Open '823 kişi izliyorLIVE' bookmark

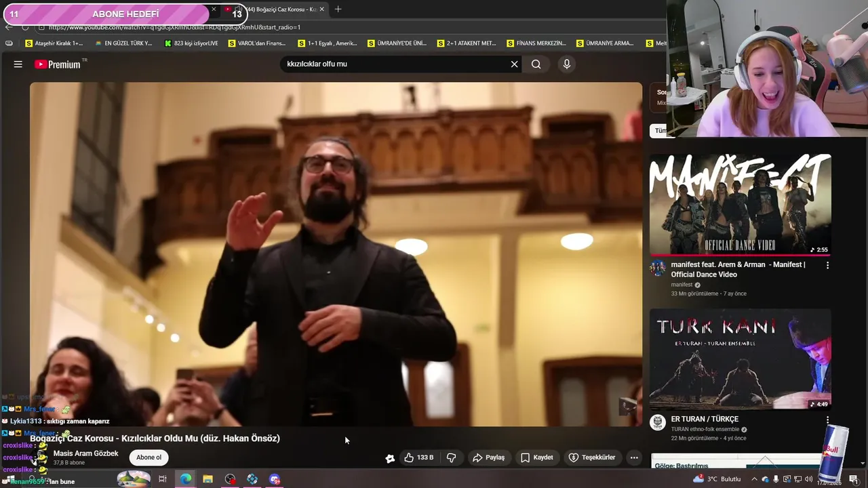(x=192, y=43)
